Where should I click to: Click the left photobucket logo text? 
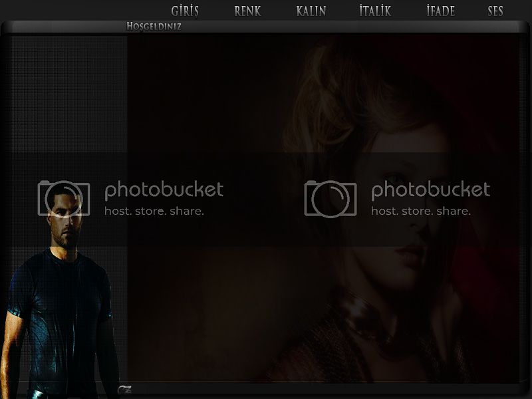164,190
